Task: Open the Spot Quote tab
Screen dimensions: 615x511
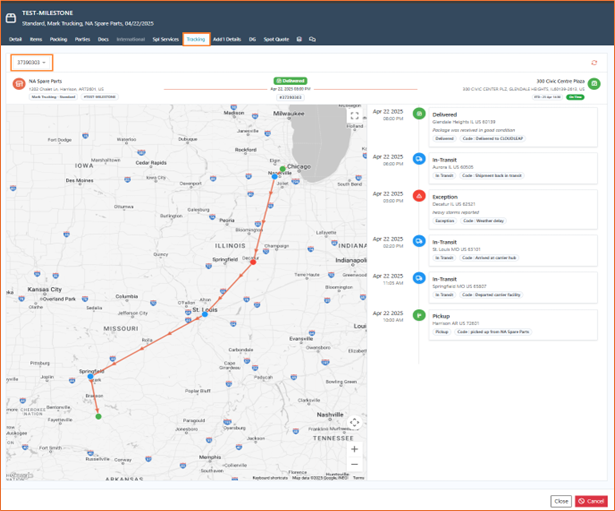Action: (x=276, y=39)
